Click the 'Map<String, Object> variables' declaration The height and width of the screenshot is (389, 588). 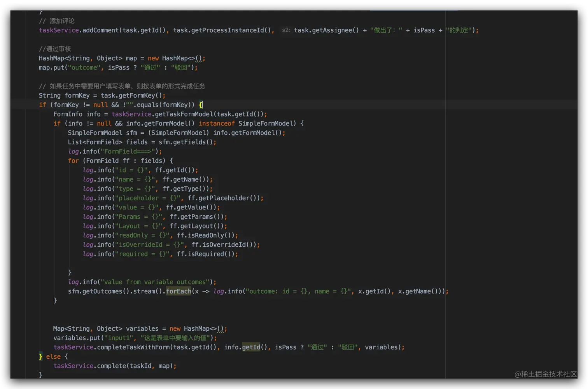[140, 329]
